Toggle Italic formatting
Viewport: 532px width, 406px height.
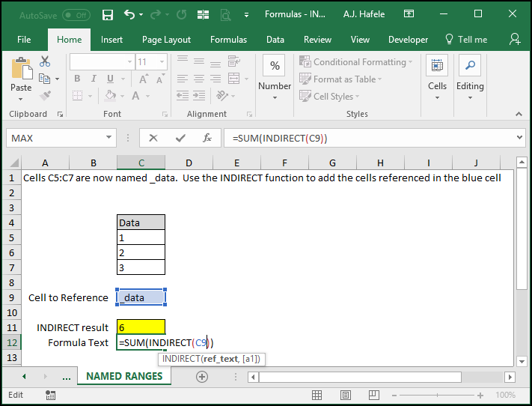click(x=94, y=79)
